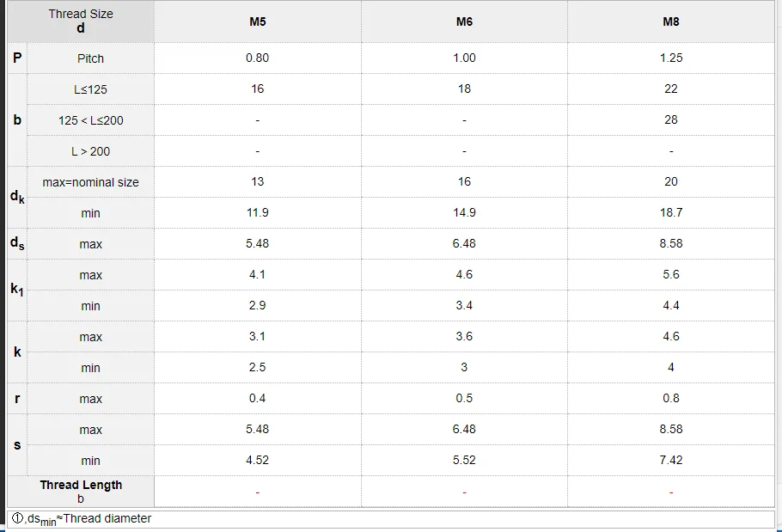The height and width of the screenshot is (532, 782).
Task: Select the M5 column header
Action: click(x=257, y=21)
